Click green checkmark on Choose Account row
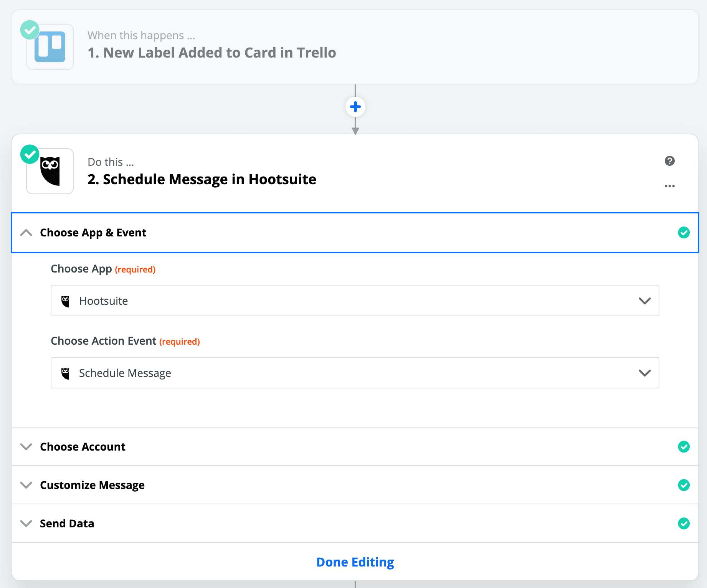This screenshot has height=588, width=707. (684, 447)
